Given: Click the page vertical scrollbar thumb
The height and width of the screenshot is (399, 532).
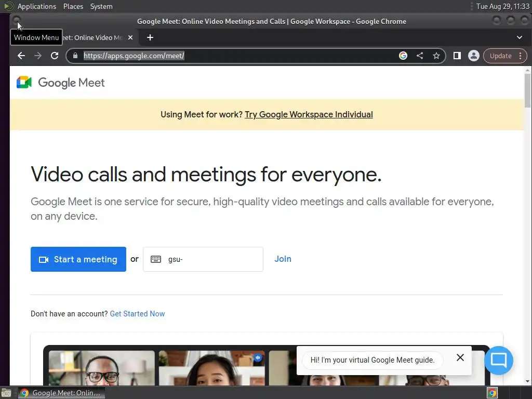Looking at the screenshot, I should pyautogui.click(x=527, y=90).
